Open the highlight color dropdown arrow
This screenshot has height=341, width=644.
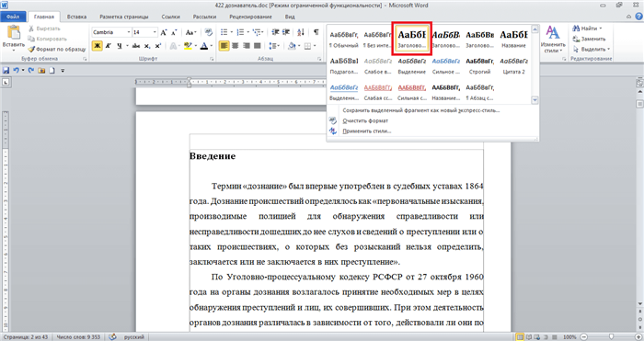pyautogui.click(x=195, y=46)
